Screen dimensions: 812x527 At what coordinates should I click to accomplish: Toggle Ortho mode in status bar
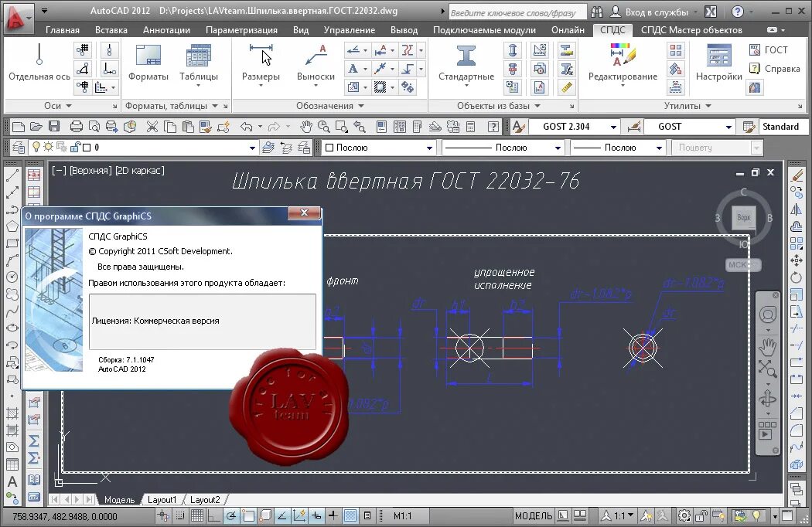pyautogui.click(x=214, y=515)
